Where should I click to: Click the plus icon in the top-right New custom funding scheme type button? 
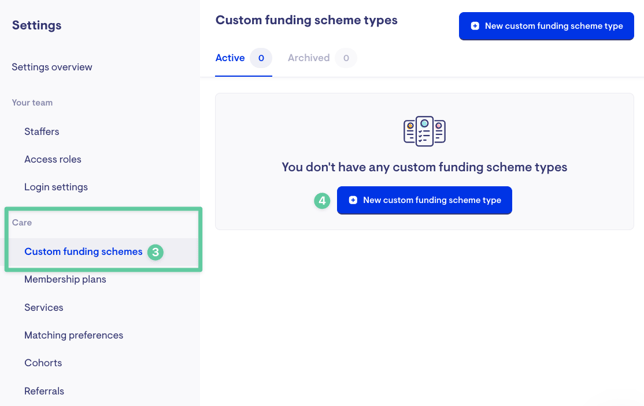pos(475,26)
